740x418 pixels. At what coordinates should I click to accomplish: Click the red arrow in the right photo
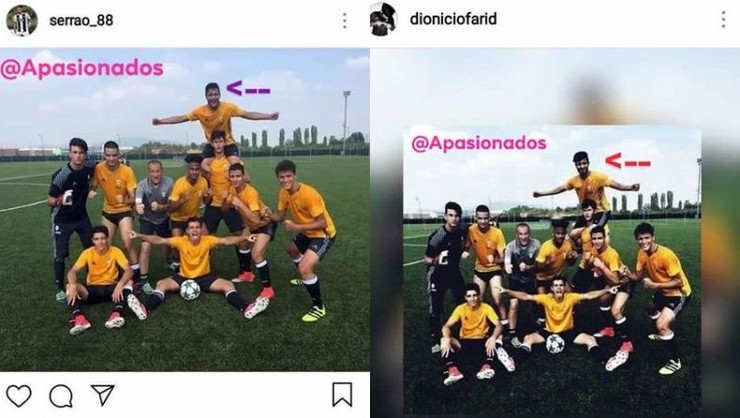tap(628, 161)
